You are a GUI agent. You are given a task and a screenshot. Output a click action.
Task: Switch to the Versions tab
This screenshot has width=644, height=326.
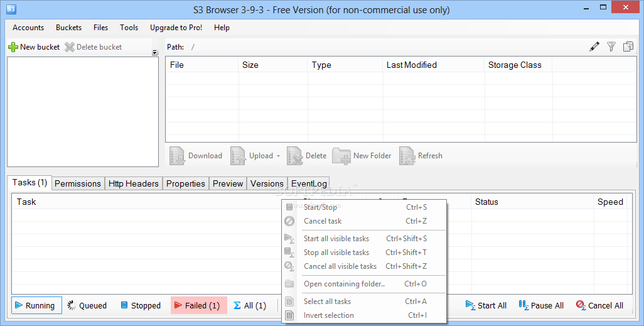tap(267, 183)
